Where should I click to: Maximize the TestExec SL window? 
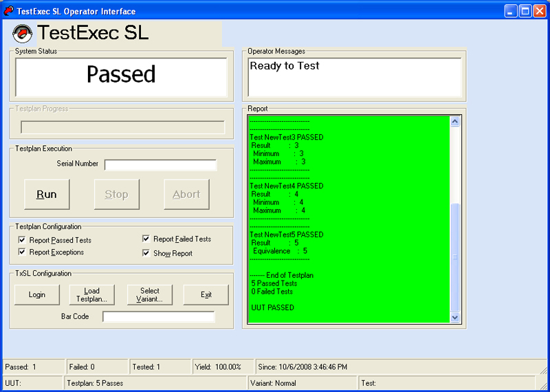[x=525, y=11]
